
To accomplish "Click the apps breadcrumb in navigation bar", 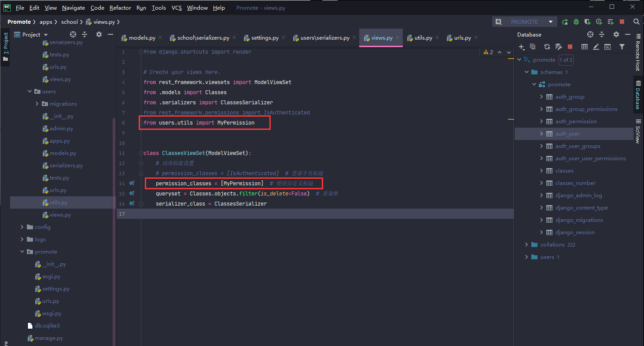I will (46, 22).
